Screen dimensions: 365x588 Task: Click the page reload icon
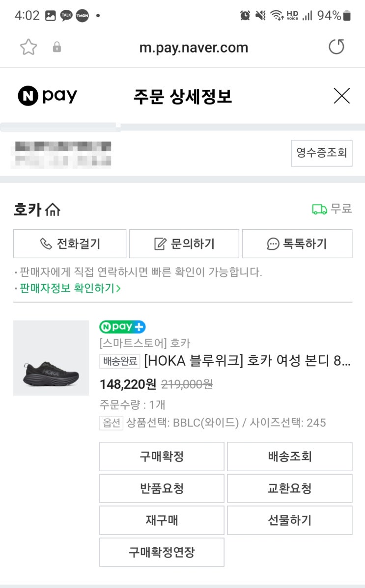pos(337,48)
